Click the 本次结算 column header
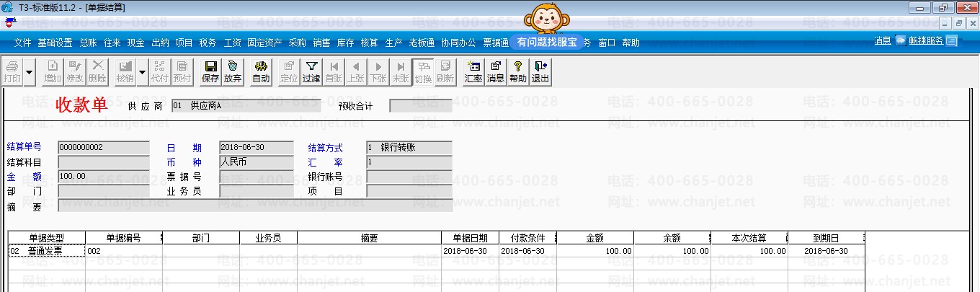This screenshot has width=980, height=292. 749,238
